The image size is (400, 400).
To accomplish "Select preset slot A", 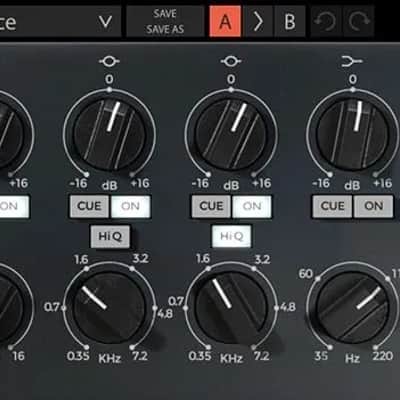I will click(x=225, y=21).
